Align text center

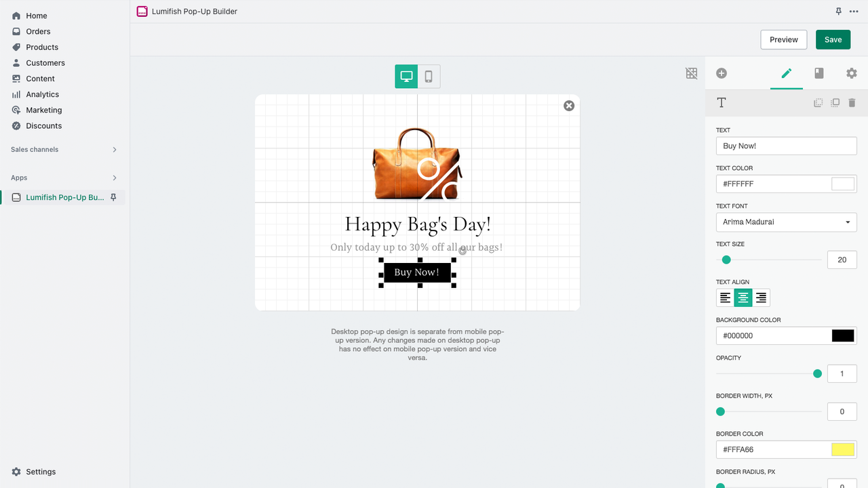[x=743, y=298]
